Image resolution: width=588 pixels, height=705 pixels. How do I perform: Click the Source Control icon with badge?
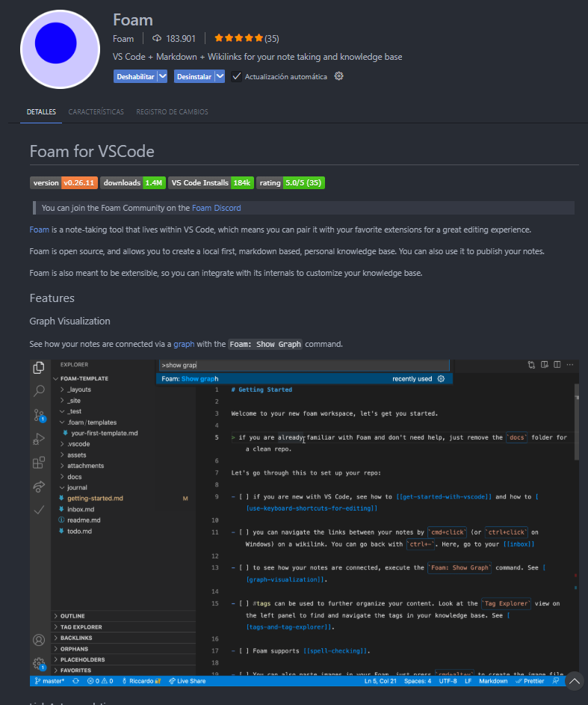(x=40, y=415)
